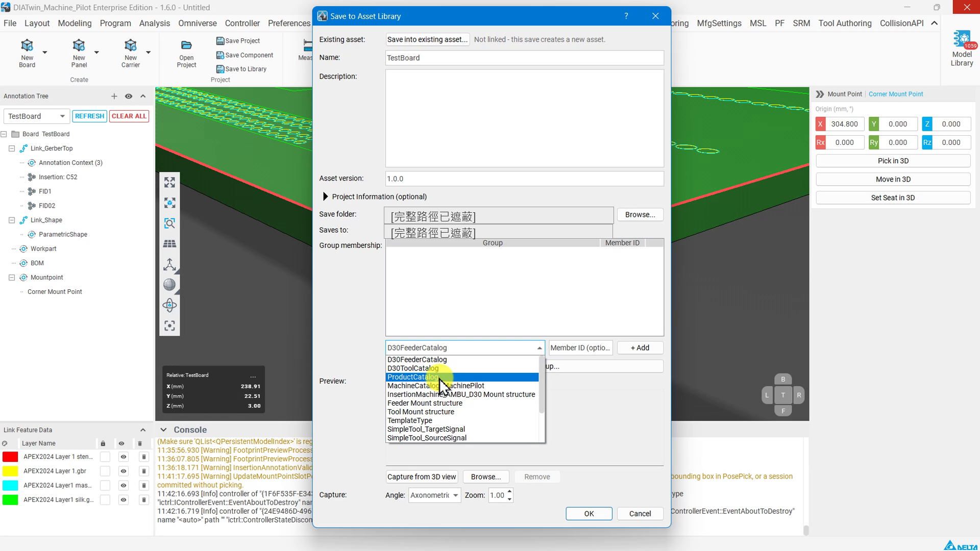Click the REFRESH button
This screenshot has height=551, width=980.
89,116
